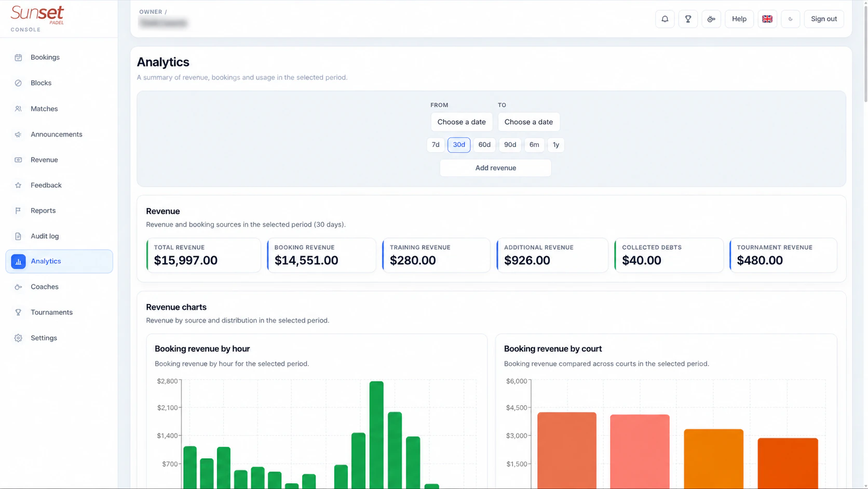The image size is (868, 489).
Task: Click the tallest green bar in hourly chart
Action: pyautogui.click(x=376, y=434)
